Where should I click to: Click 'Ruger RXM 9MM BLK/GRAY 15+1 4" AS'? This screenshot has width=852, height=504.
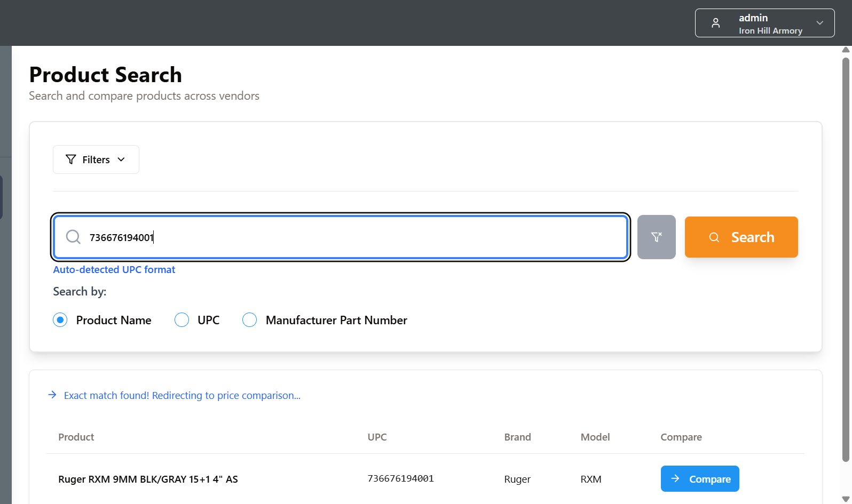[x=148, y=479]
